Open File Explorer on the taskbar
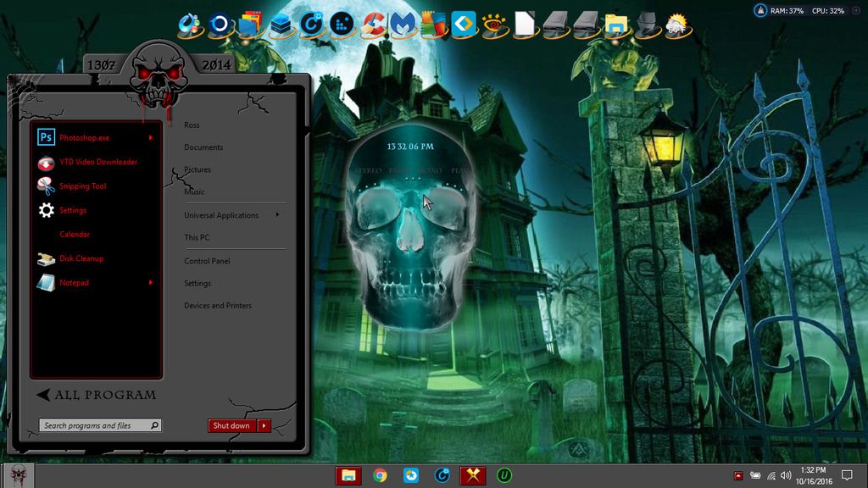The image size is (868, 488). [348, 475]
